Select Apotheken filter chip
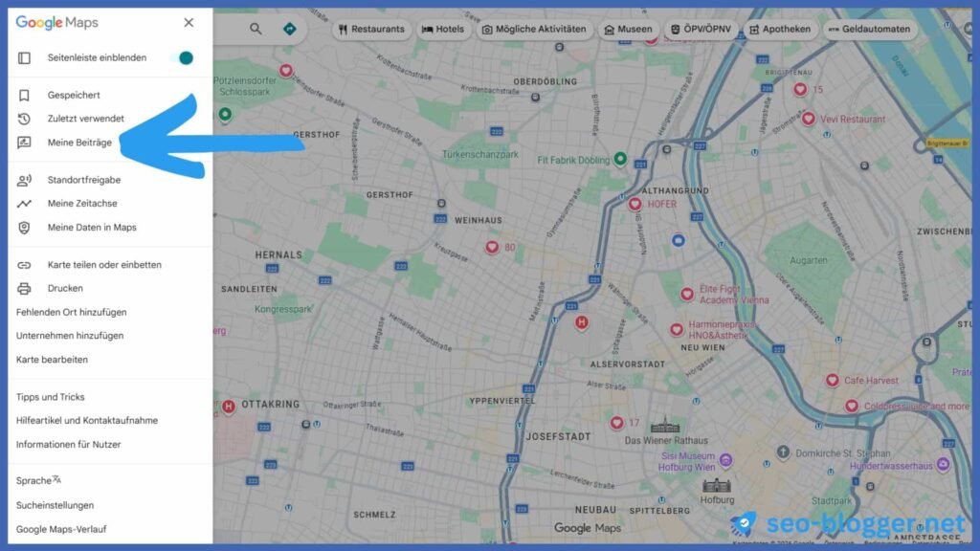This screenshot has width=980, height=551. tap(780, 30)
